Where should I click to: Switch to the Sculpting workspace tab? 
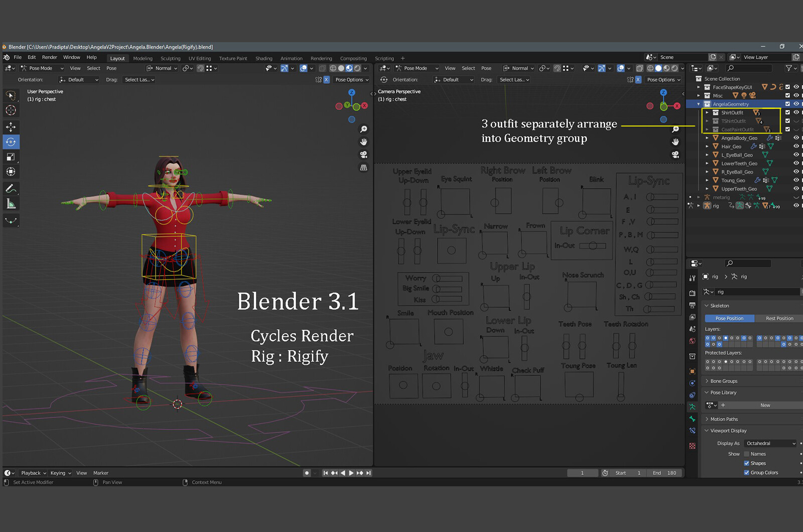pyautogui.click(x=170, y=59)
